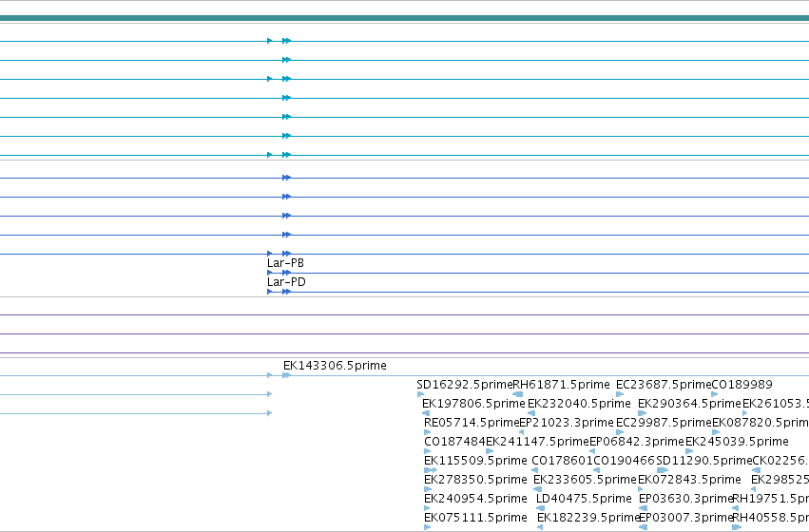Select the EK182239.5prime label
809x532 pixels.
pyautogui.click(x=588, y=518)
